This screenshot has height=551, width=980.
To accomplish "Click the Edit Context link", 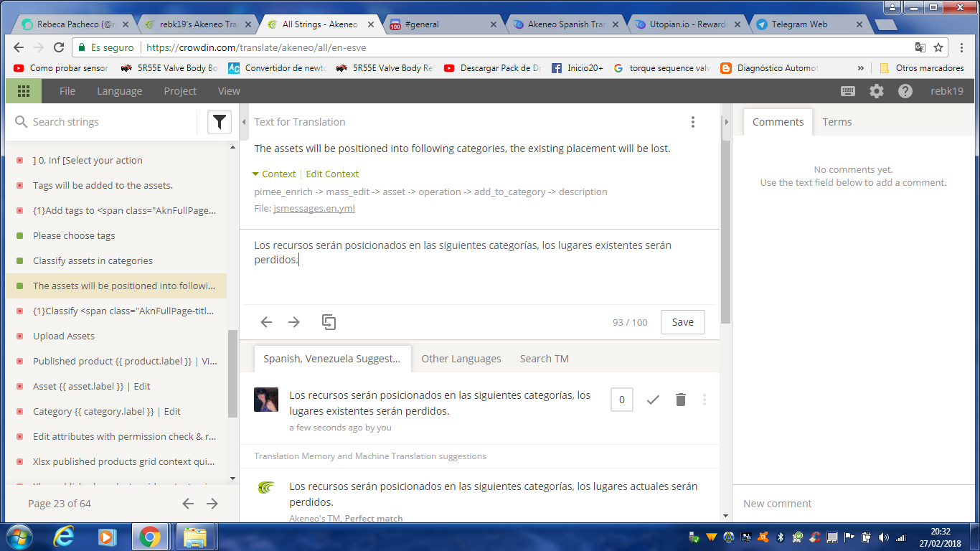I will coord(332,174).
